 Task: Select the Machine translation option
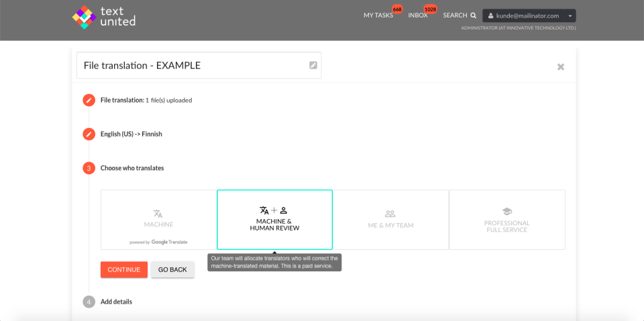pos(158,220)
